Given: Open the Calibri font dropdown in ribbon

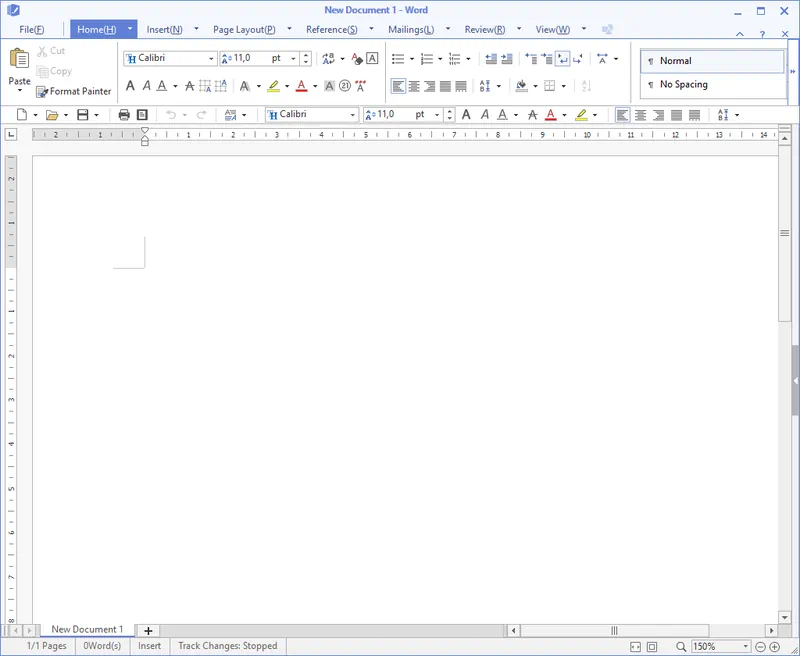Looking at the screenshot, I should coord(211,59).
